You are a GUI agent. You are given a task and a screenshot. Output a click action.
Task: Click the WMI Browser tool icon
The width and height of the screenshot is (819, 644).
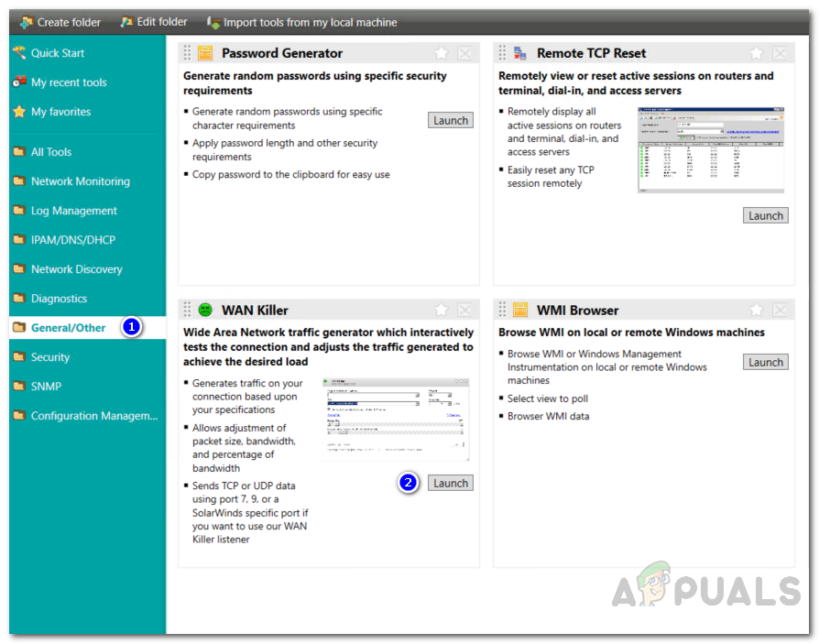[x=520, y=310]
